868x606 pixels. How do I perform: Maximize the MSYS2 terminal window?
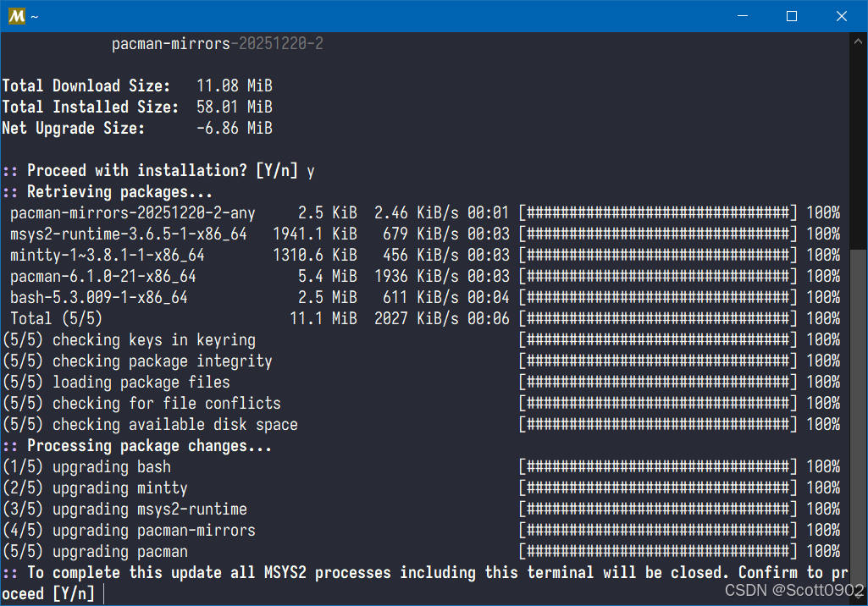click(x=792, y=16)
